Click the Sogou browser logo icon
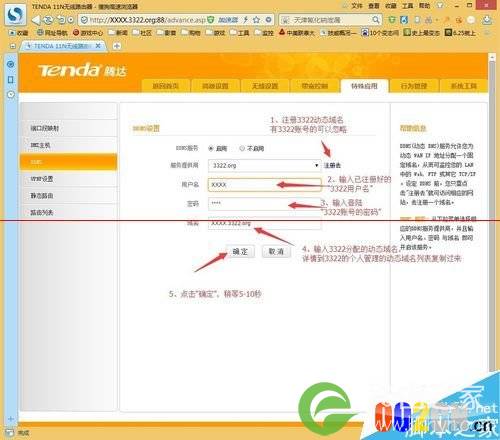The height and width of the screenshot is (440, 500). 15,15
